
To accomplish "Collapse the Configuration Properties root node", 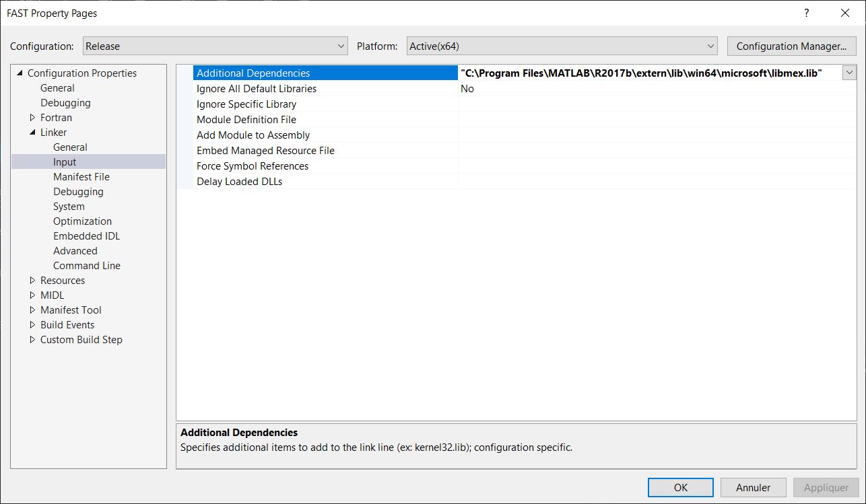I will click(x=18, y=73).
